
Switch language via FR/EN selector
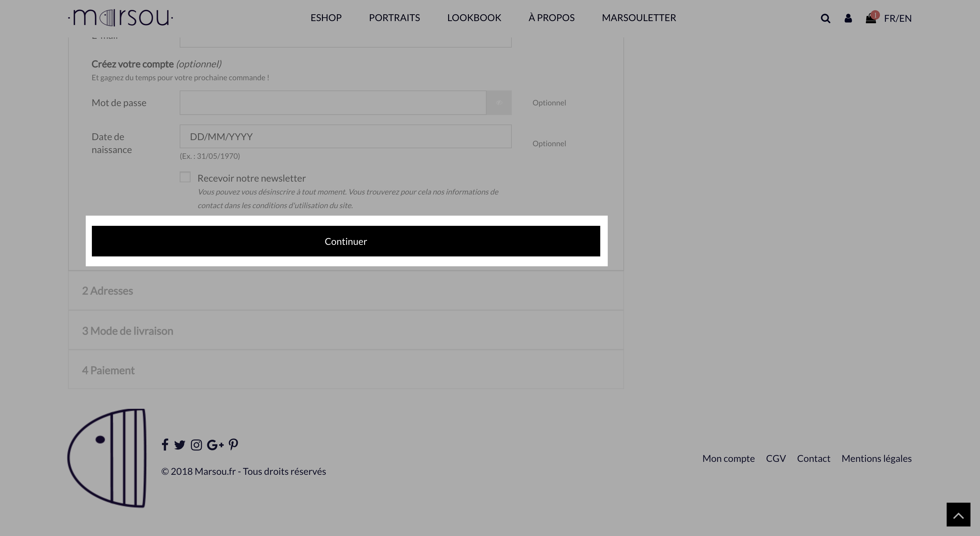tap(898, 18)
